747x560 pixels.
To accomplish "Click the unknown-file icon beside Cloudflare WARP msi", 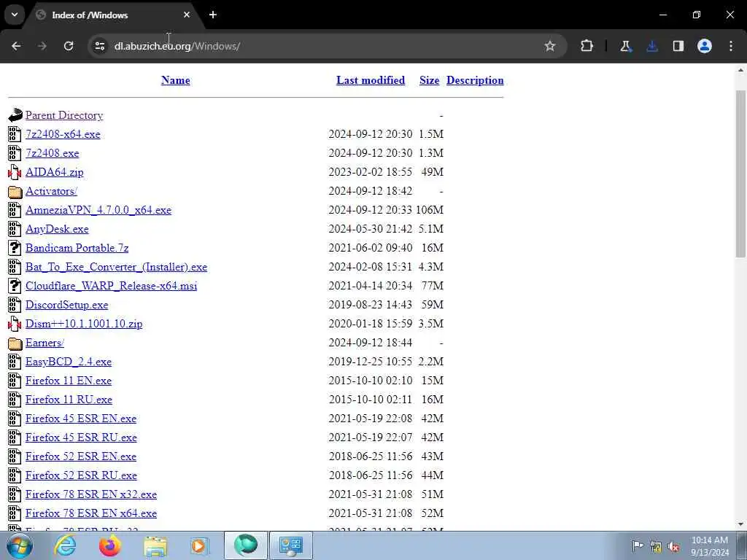I will (15, 286).
